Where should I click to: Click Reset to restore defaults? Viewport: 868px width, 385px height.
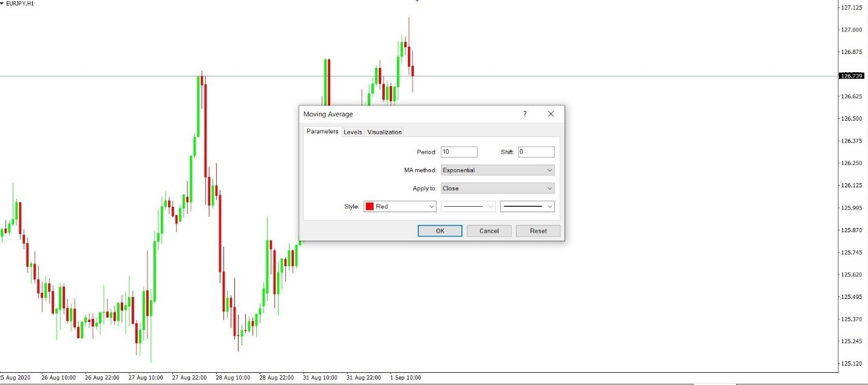pyautogui.click(x=538, y=231)
